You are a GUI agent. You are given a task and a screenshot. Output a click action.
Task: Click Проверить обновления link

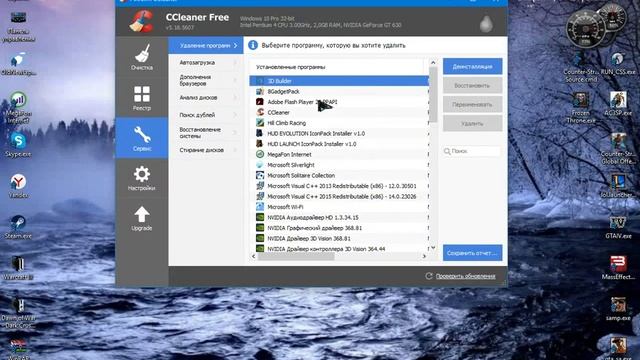click(x=465, y=276)
